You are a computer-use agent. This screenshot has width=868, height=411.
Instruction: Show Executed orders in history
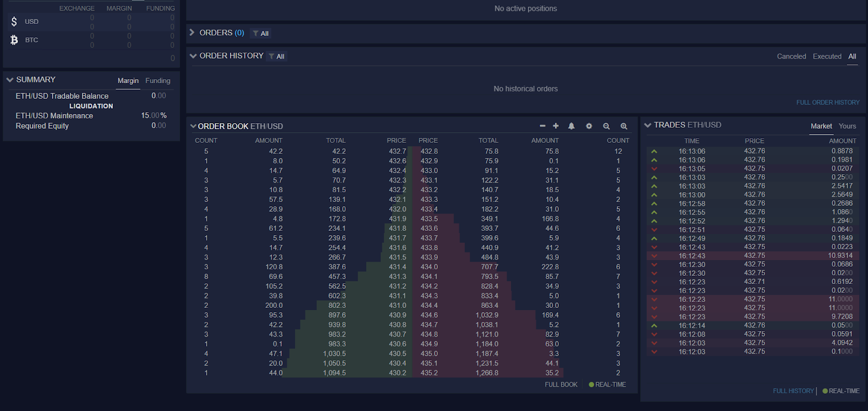[827, 56]
